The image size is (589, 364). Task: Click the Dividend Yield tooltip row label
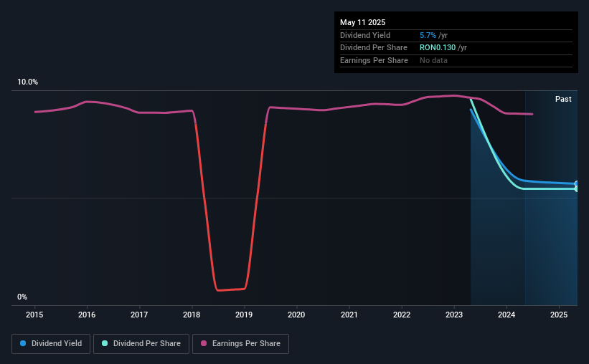[365, 35]
